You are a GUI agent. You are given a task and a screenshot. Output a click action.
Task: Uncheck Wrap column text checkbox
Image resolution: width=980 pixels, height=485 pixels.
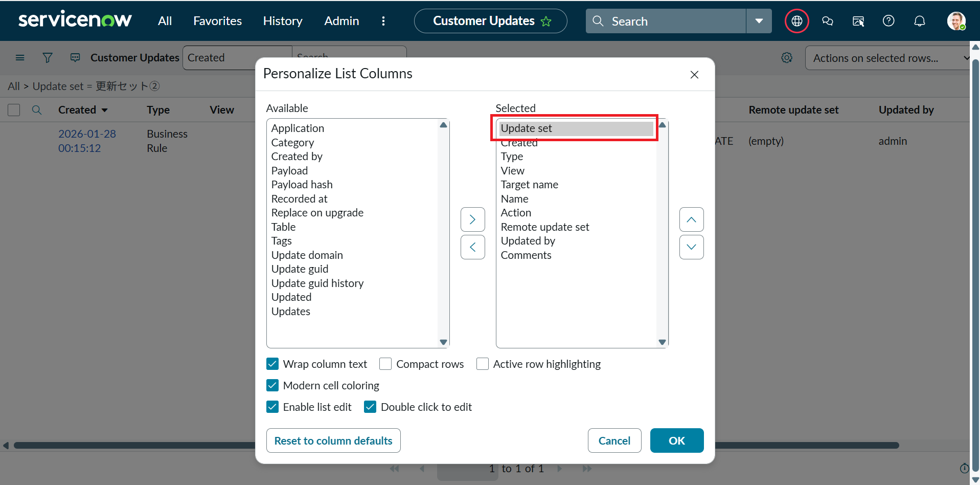272,364
